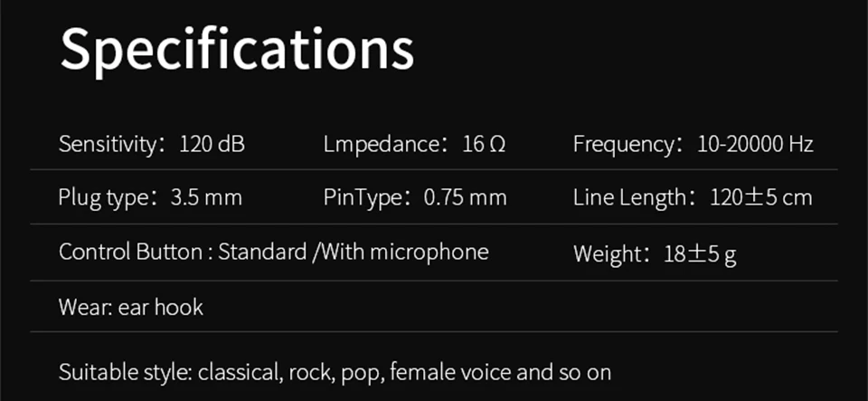Click the Specifications heading
The height and width of the screenshot is (401, 868).
[x=236, y=51]
